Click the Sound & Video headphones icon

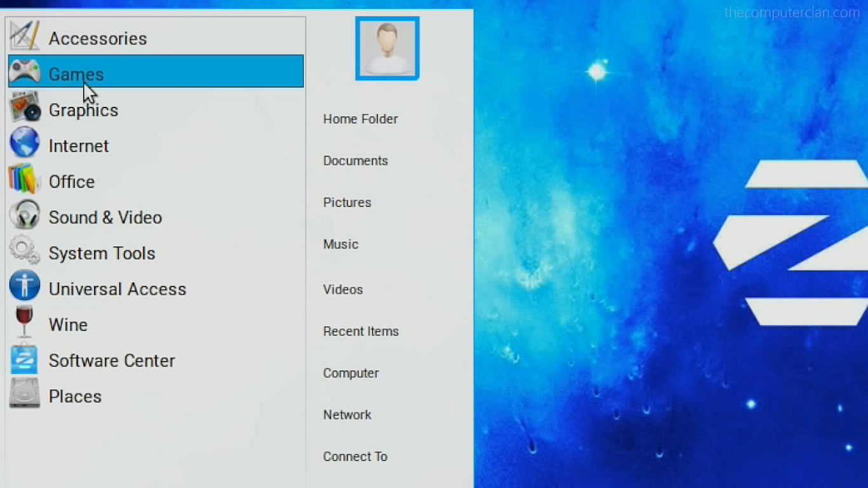[x=25, y=215]
